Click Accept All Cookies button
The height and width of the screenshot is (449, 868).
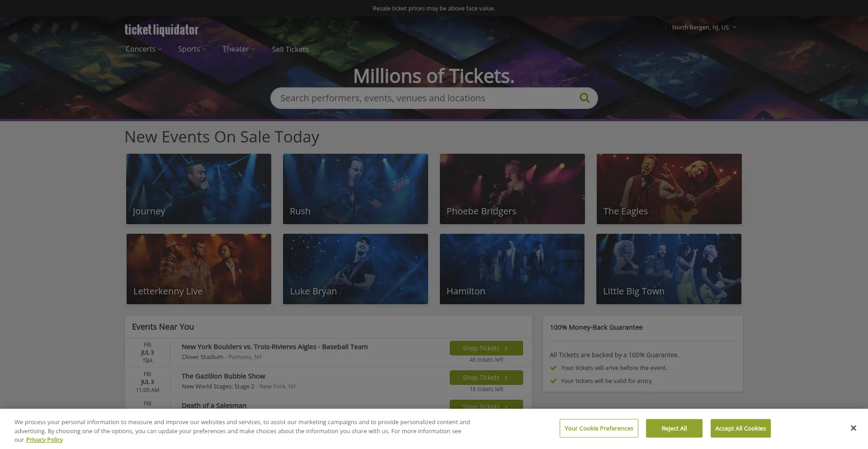point(741,428)
